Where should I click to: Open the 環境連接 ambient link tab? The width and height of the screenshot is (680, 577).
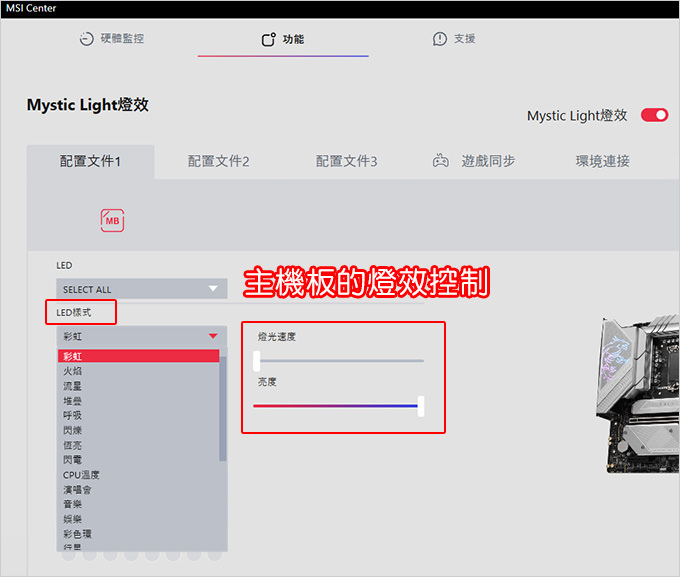coord(602,161)
